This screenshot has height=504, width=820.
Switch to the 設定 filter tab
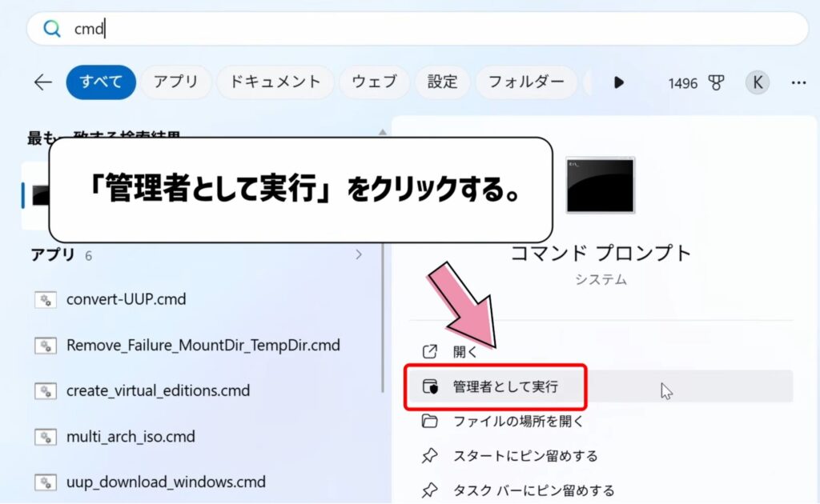pyautogui.click(x=442, y=82)
